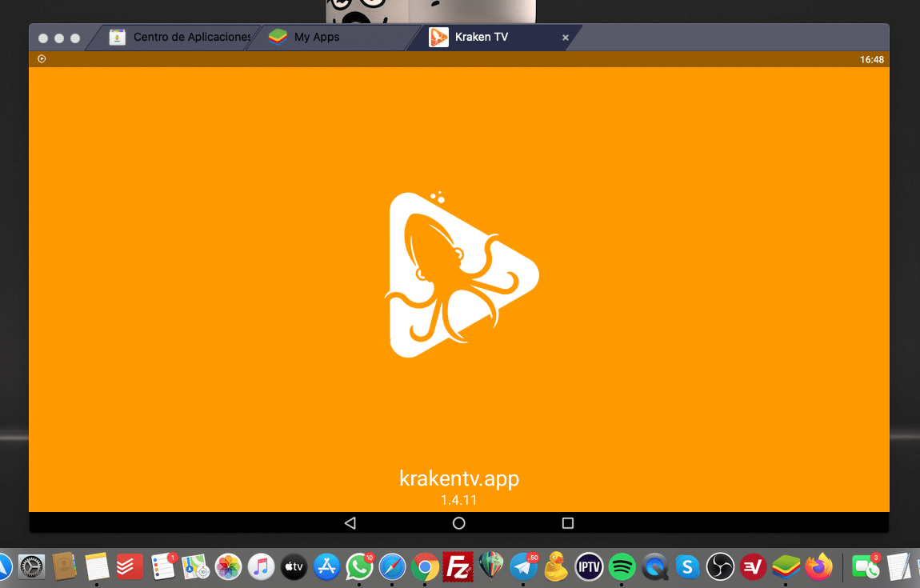
Task: Click the version number 1.4.11
Action: click(459, 500)
